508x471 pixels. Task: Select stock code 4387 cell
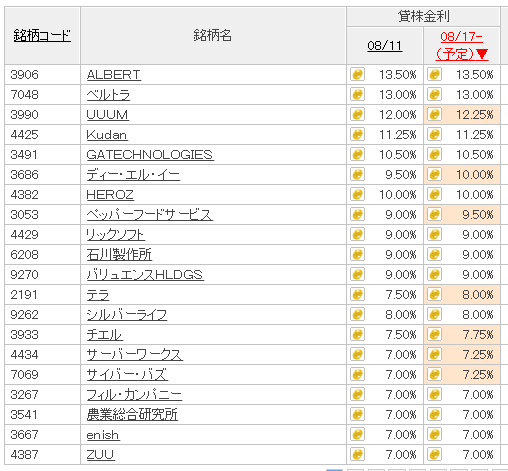pyautogui.click(x=42, y=454)
